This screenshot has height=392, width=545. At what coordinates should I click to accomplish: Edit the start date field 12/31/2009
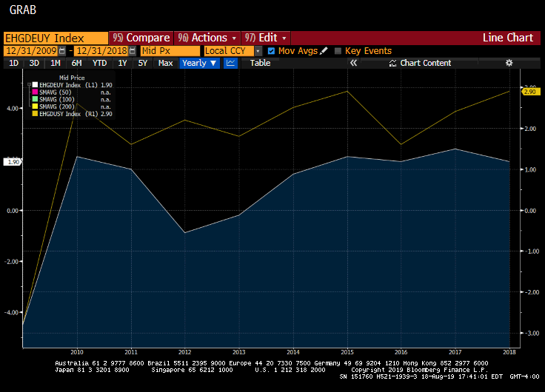[x=31, y=51]
